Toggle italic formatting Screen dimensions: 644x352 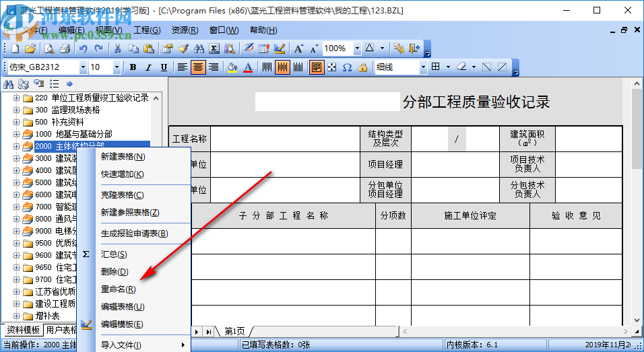[148, 67]
